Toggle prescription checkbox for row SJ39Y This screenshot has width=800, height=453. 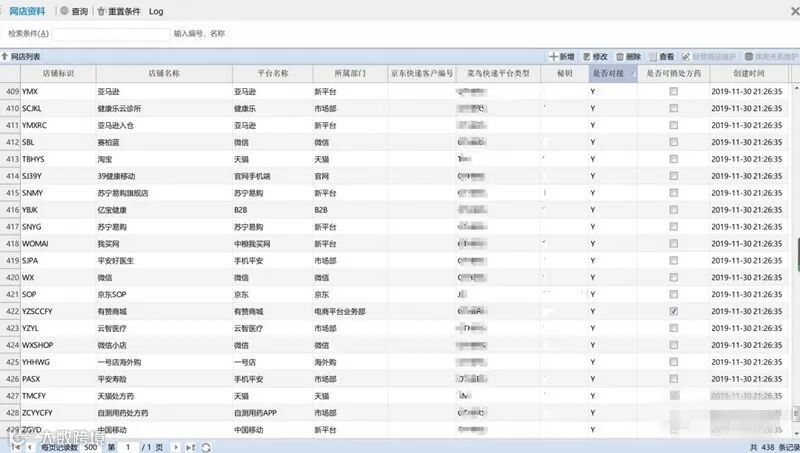click(x=673, y=176)
